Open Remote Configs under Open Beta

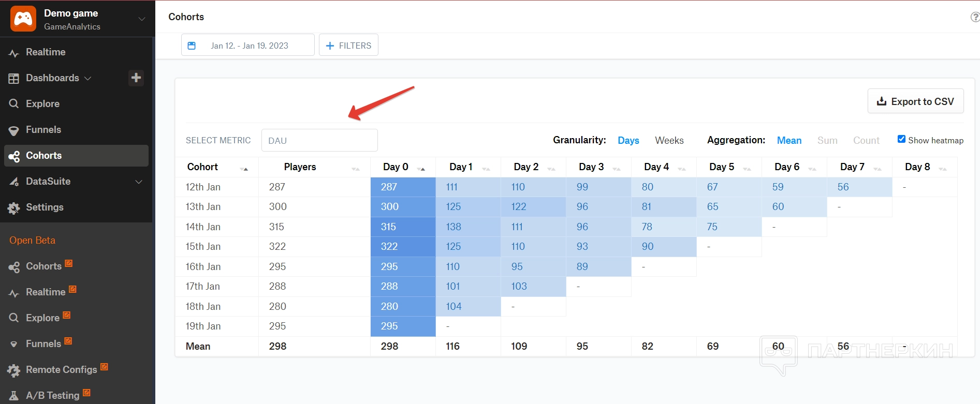click(61, 369)
